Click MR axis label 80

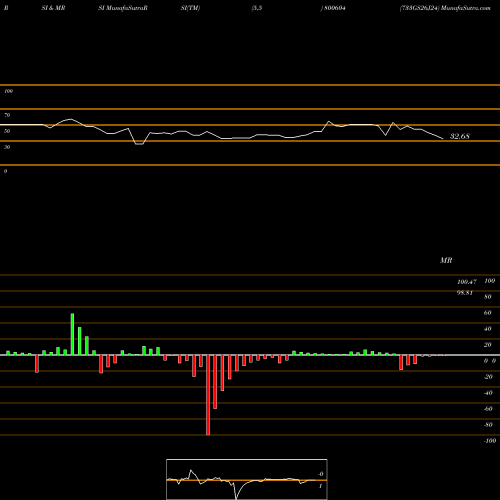click(x=487, y=297)
